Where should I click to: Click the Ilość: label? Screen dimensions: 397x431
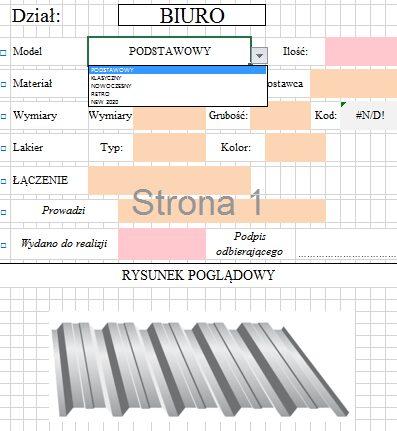tap(295, 51)
